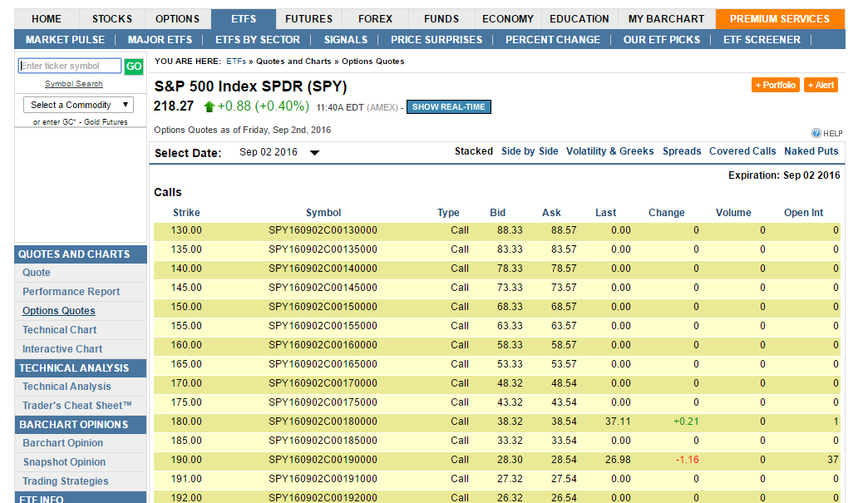Image resolution: width=868 pixels, height=503 pixels.
Task: Click the PREMIUM SERVICES menu item
Action: click(x=780, y=18)
